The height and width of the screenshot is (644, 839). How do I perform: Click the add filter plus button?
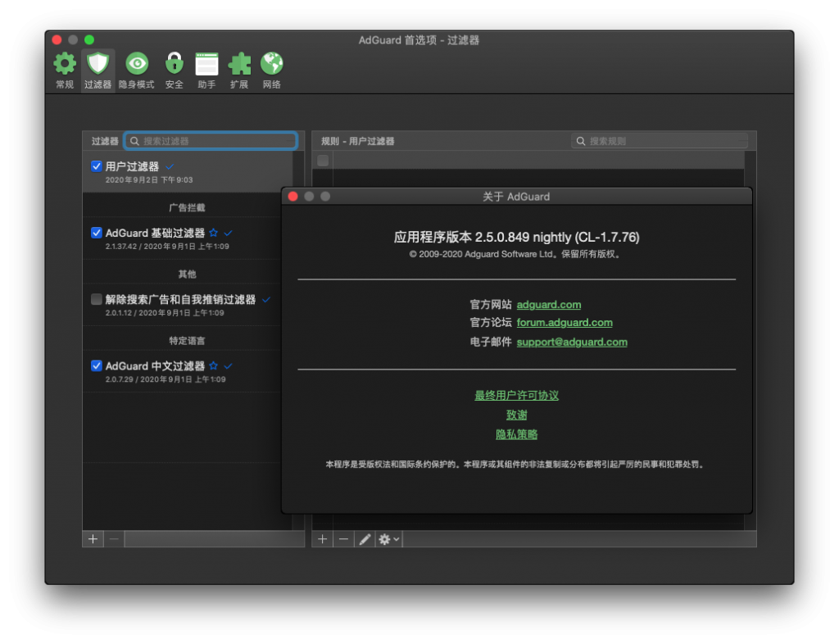[93, 538]
